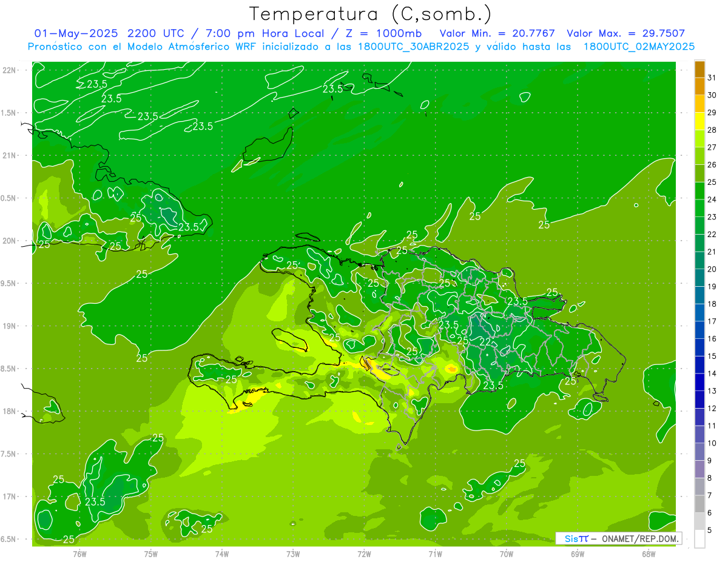Click the '17N' latitude axis label
This screenshot has width=728, height=562.
(10, 497)
